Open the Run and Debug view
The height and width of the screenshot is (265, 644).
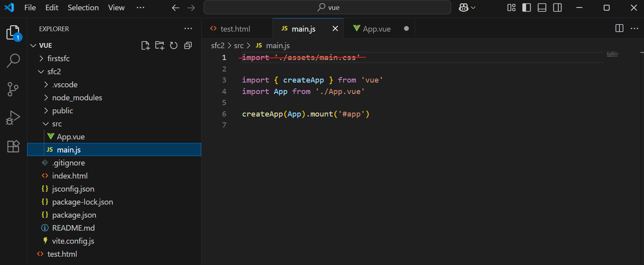pyautogui.click(x=13, y=118)
